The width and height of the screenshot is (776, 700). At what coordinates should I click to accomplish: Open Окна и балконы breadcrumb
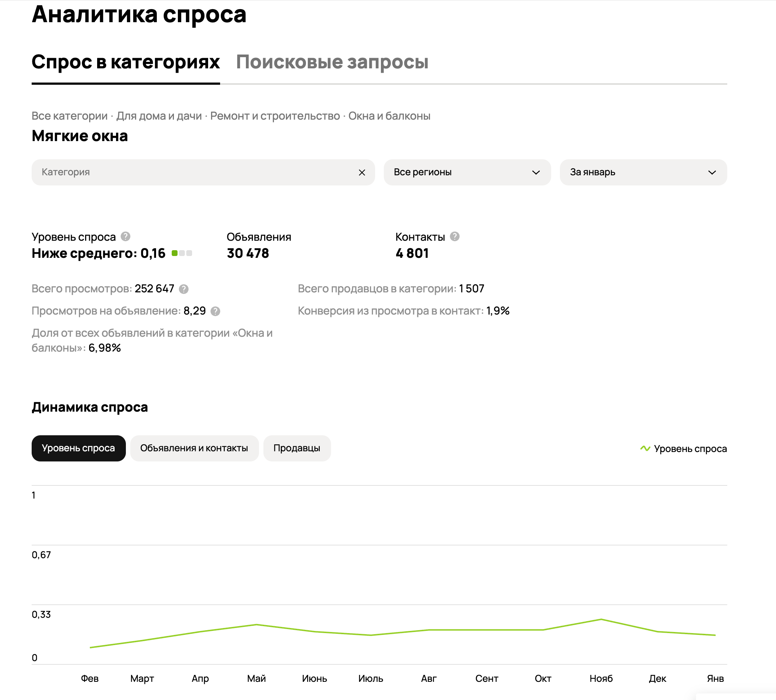(x=389, y=116)
